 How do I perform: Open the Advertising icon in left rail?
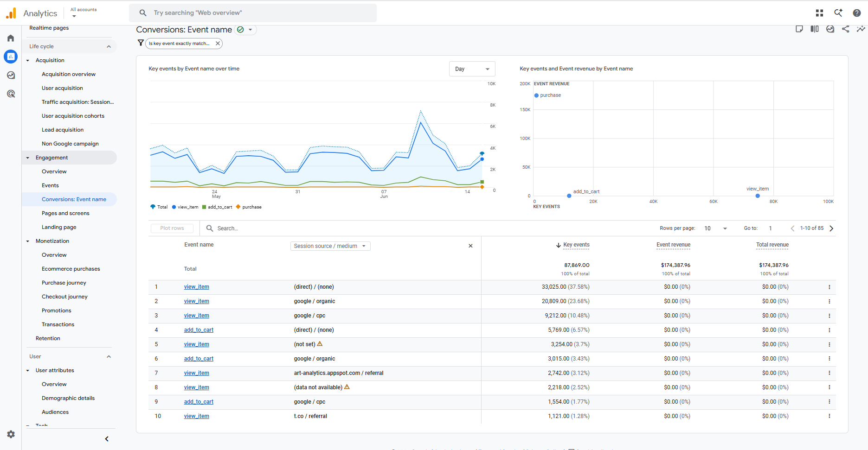11,94
